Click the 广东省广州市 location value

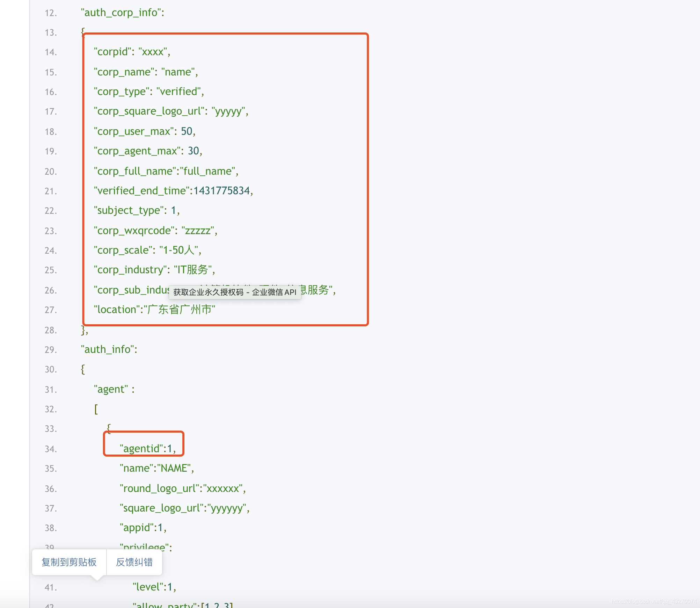coord(180,310)
